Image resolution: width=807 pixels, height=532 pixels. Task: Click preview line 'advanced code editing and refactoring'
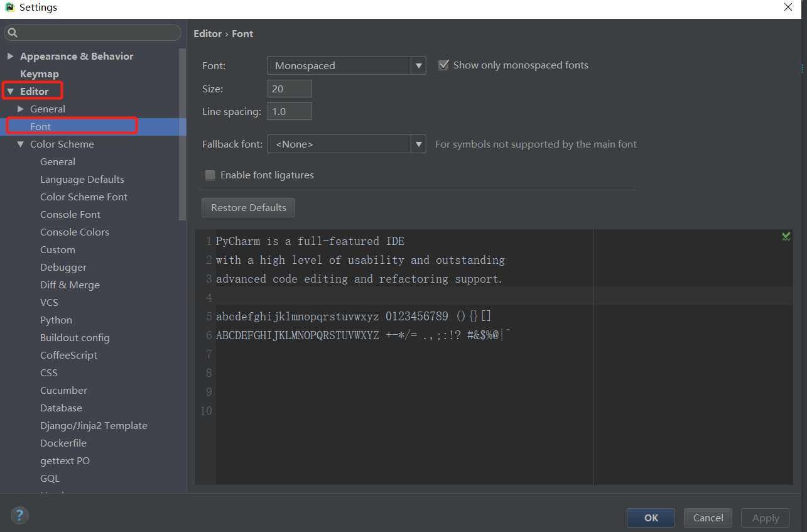tap(359, 279)
